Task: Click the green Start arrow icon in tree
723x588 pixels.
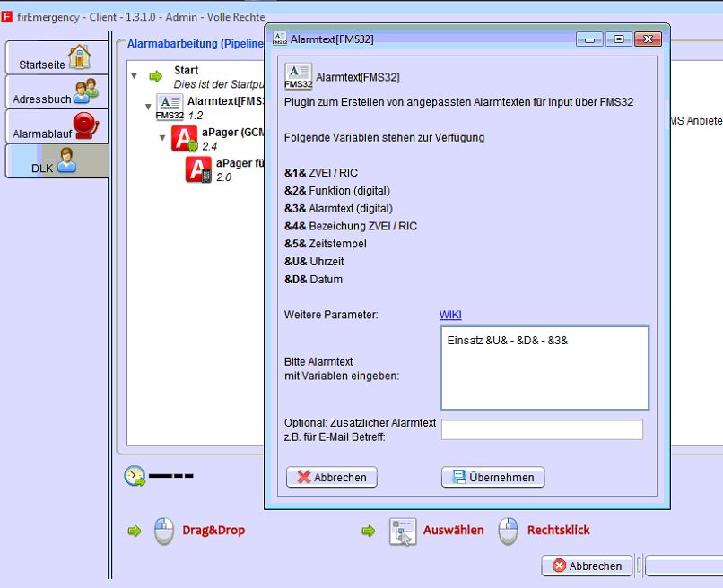Action: click(156, 76)
